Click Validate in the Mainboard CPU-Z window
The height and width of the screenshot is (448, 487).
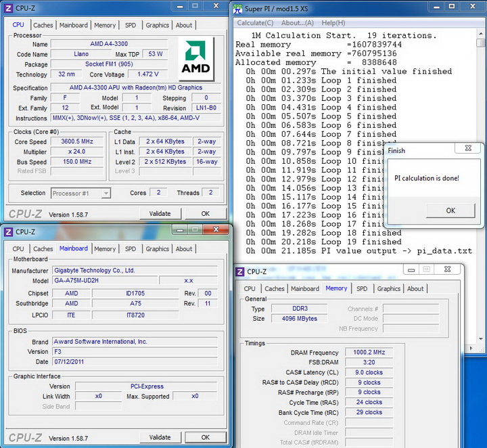pyautogui.click(x=160, y=437)
